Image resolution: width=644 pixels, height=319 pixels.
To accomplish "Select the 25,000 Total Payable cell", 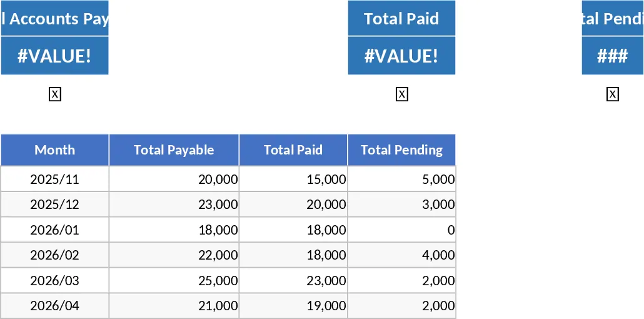I will (x=174, y=280).
